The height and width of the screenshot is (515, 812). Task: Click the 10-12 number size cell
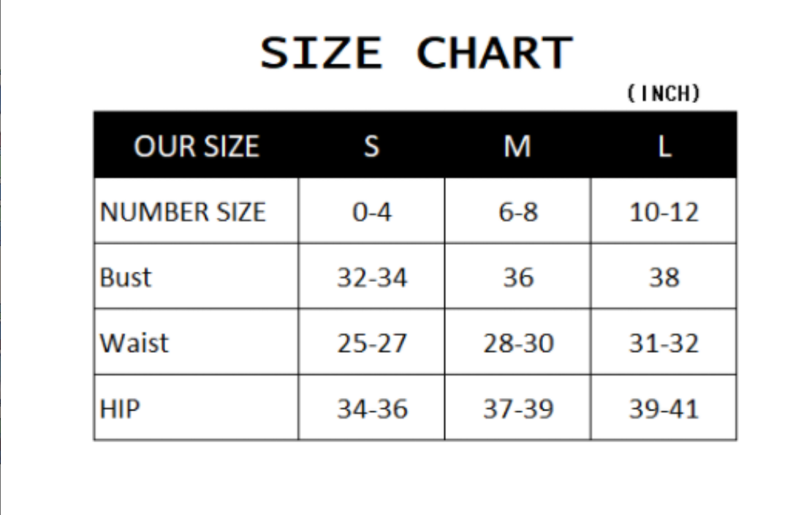tap(664, 212)
